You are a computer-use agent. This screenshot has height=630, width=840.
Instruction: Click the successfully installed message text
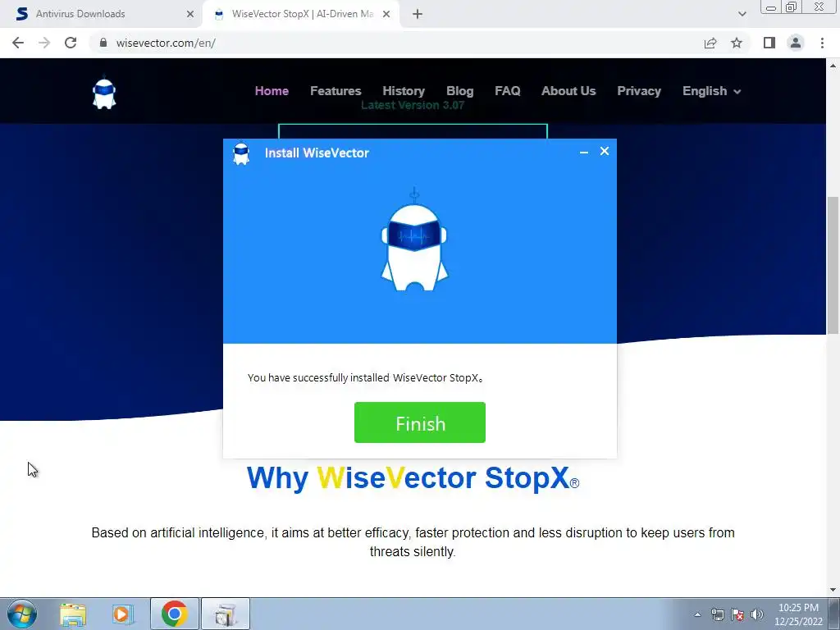pyautogui.click(x=365, y=377)
